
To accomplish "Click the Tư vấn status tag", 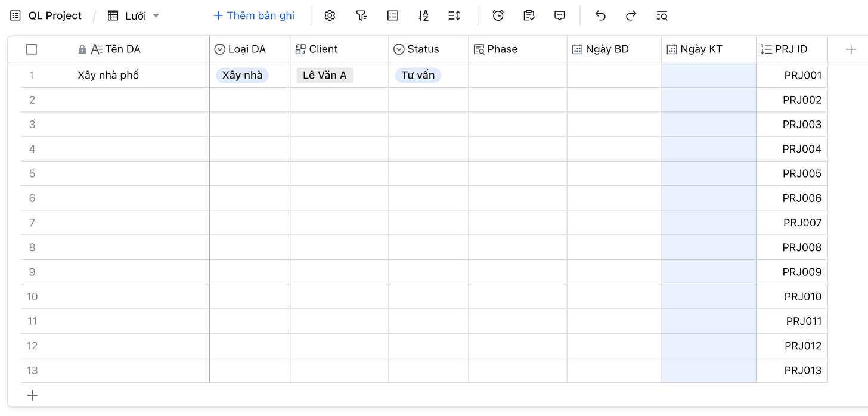I will [418, 75].
